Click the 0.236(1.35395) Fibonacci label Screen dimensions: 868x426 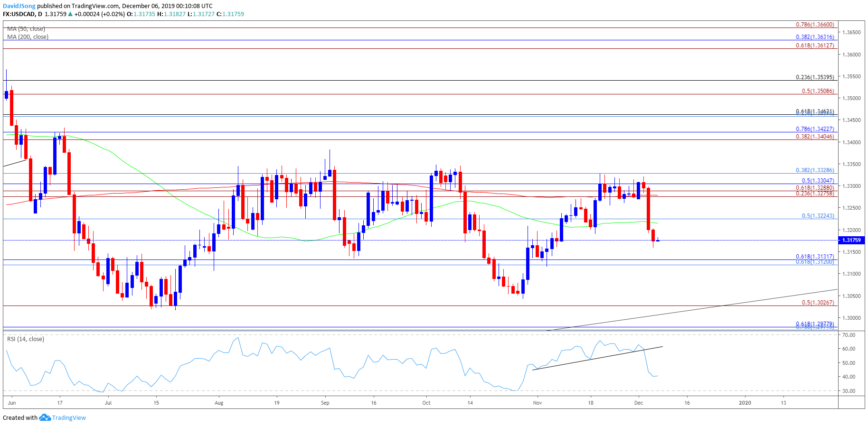815,77
